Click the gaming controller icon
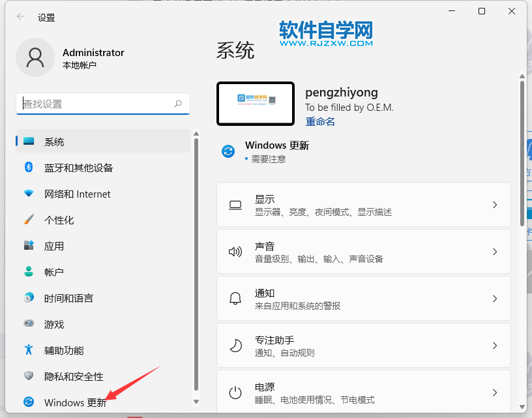This screenshot has width=532, height=418. pyautogui.click(x=29, y=323)
